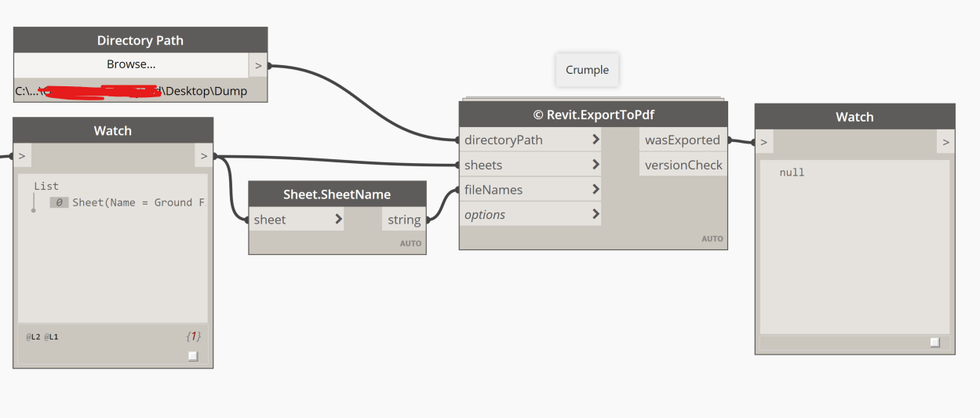980x418 pixels.
Task: Click the null value in right Watch
Action: (792, 173)
